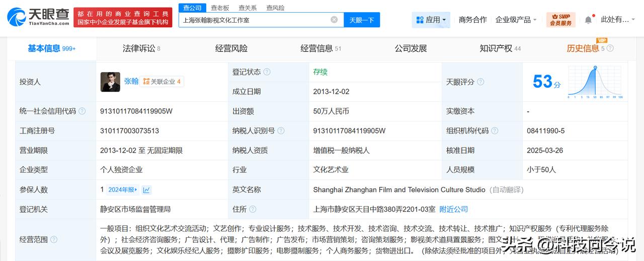Image resolution: width=644 pixels, height=261 pixels.
Task: Switch to 查关系 search tab
Action: click(x=247, y=8)
